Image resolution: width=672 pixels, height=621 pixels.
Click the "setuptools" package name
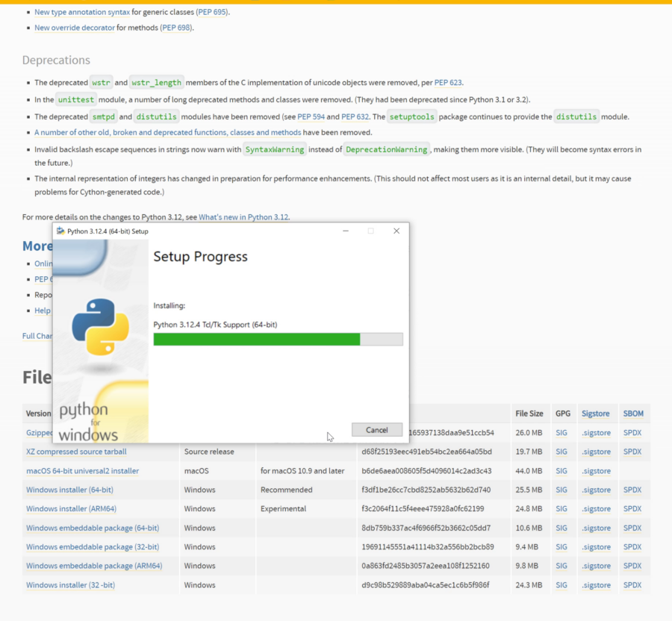pyautogui.click(x=412, y=116)
